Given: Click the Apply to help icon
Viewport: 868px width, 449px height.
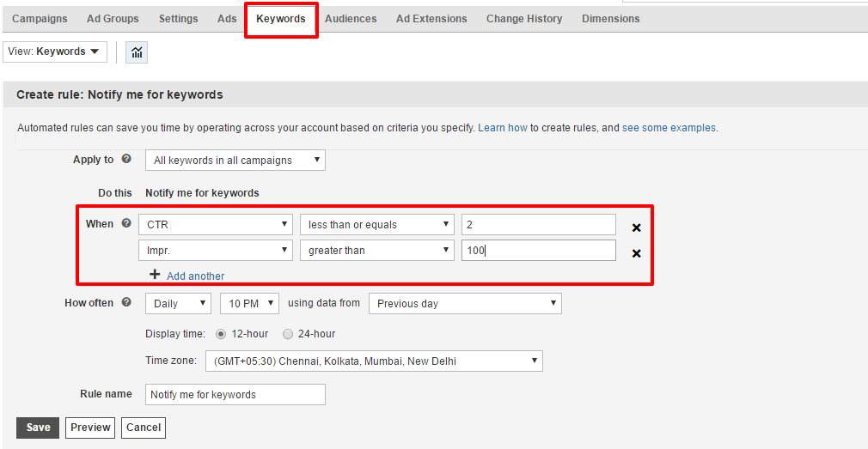Looking at the screenshot, I should tap(126, 159).
